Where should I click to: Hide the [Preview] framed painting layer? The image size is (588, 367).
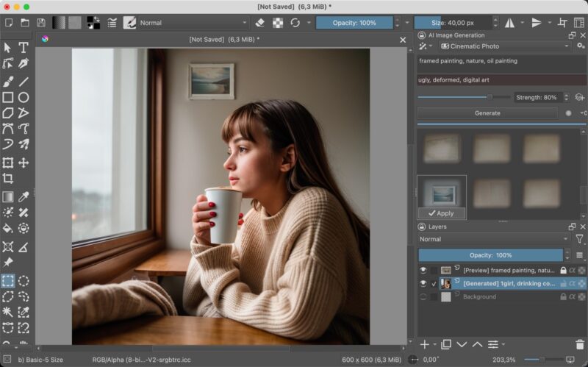point(423,270)
